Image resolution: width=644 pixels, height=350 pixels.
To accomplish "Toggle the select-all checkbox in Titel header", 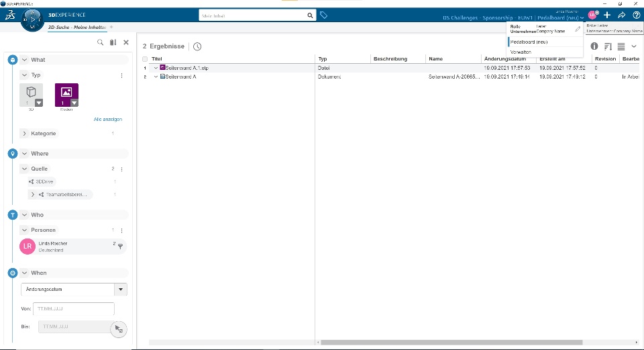I will pos(145,59).
